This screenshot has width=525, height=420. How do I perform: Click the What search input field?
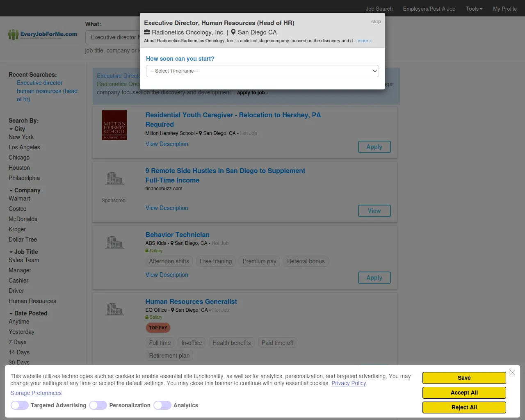(113, 37)
